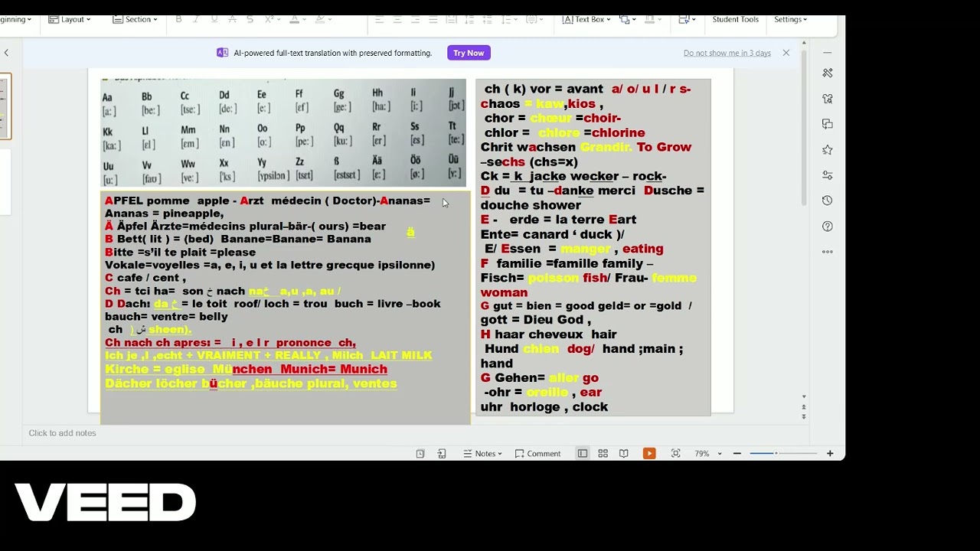Fit slide to window icon
Screen dimensions: 980x551
click(675, 454)
